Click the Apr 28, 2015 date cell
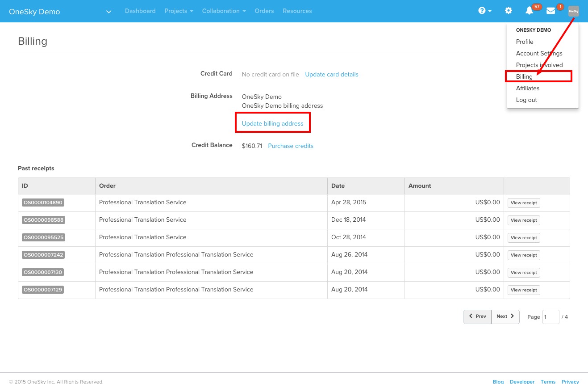The image size is (588, 384). [366, 203]
